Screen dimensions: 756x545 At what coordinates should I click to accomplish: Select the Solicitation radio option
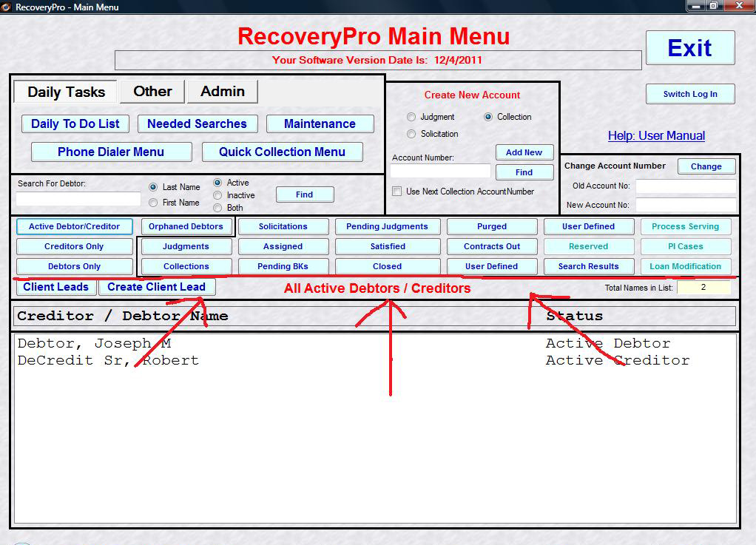(x=411, y=134)
